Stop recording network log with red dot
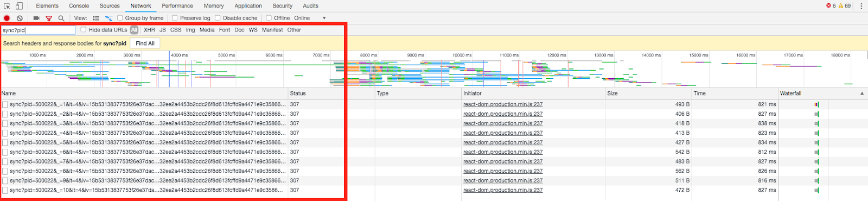The height and width of the screenshot is (201, 868). [7, 18]
